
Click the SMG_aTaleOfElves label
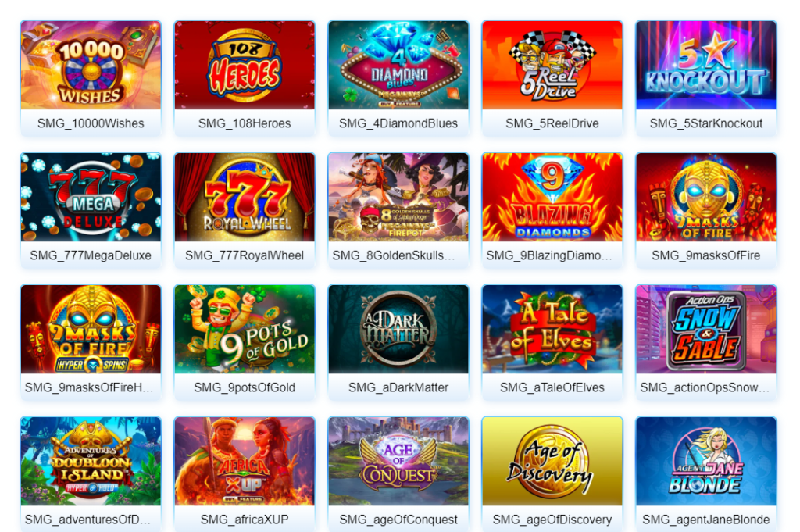552,387
